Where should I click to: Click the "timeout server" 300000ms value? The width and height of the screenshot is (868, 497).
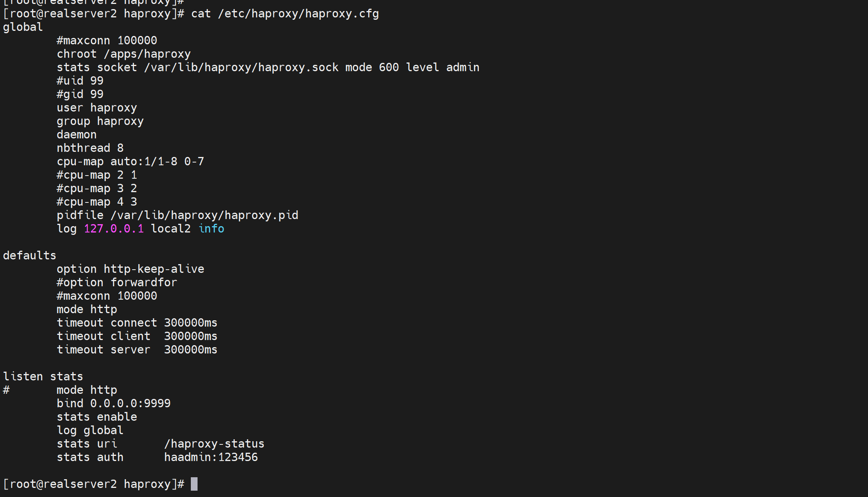[x=191, y=350]
